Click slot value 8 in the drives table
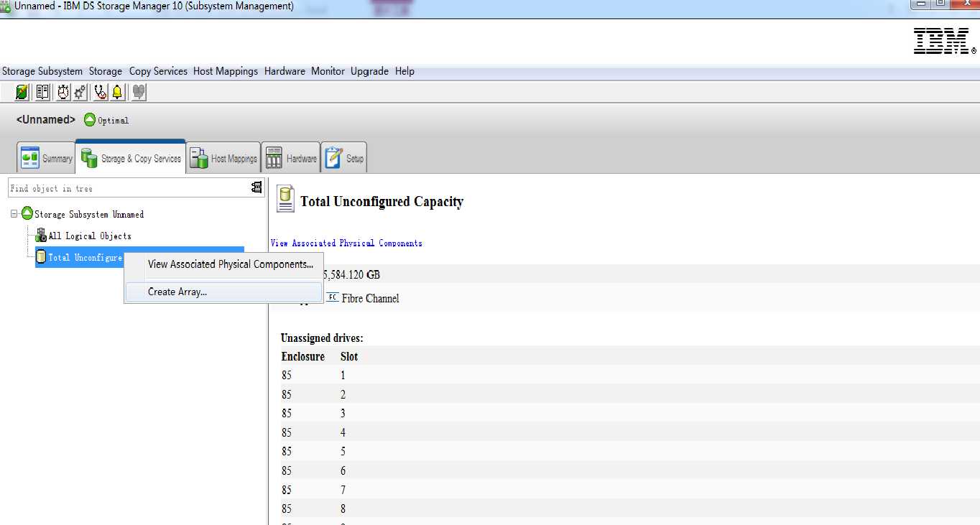Viewport: 980px width, 525px height. click(343, 508)
